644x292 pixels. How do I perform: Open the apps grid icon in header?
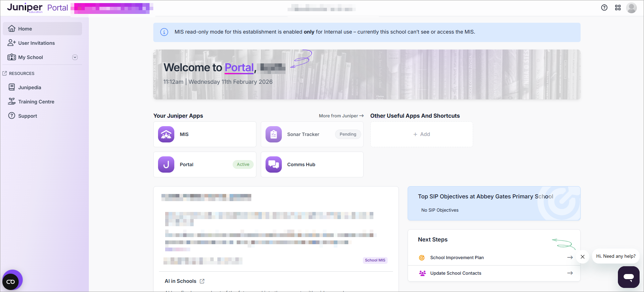618,8
